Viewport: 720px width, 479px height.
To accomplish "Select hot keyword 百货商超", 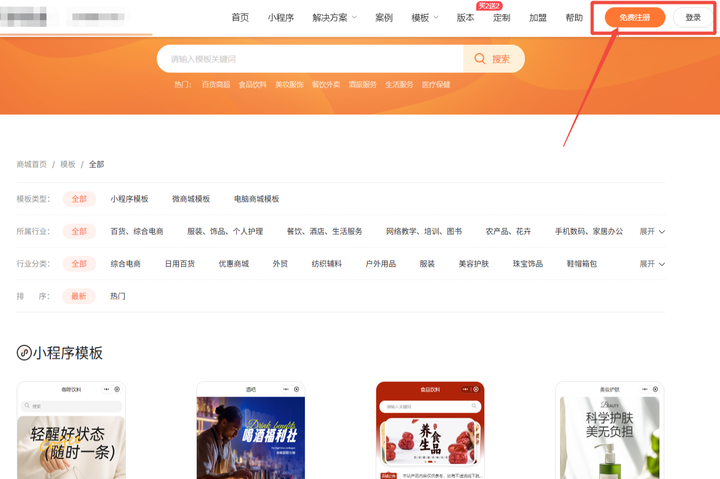I will 216,85.
